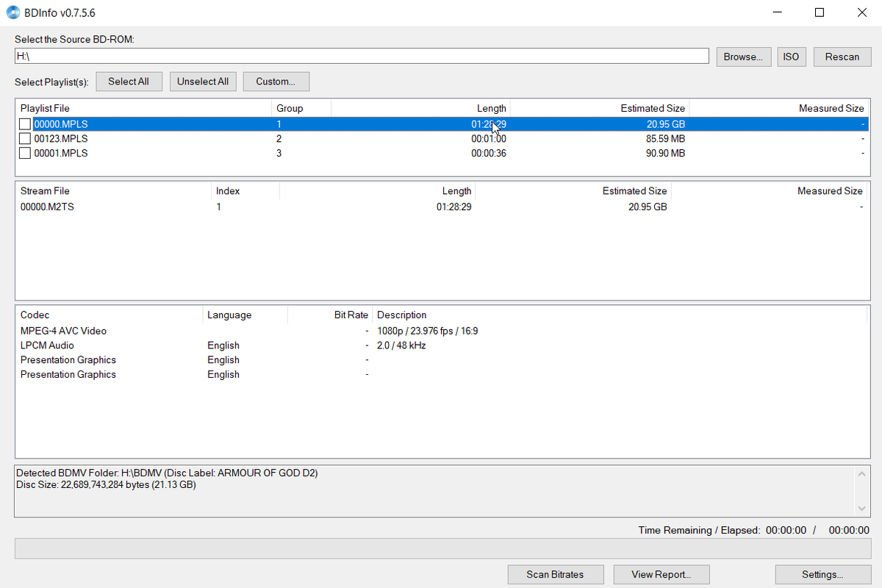Screen dimensions: 882x588
Task: Click the Stream File column header
Action: tap(113, 191)
